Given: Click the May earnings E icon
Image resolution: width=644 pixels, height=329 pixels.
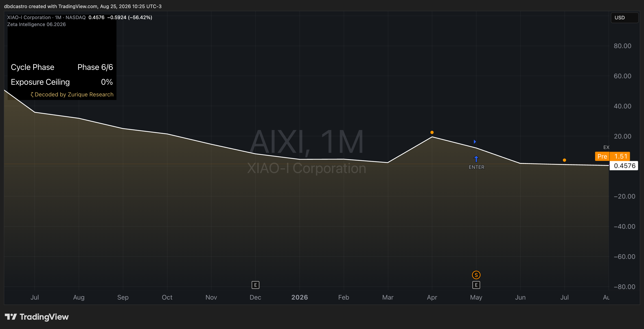Looking at the screenshot, I should point(476,285).
